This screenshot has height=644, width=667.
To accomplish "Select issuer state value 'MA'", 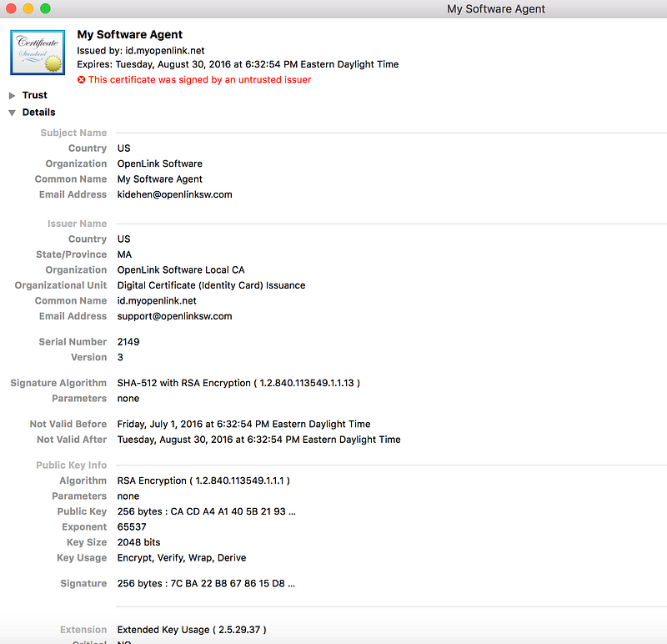I will point(124,254).
